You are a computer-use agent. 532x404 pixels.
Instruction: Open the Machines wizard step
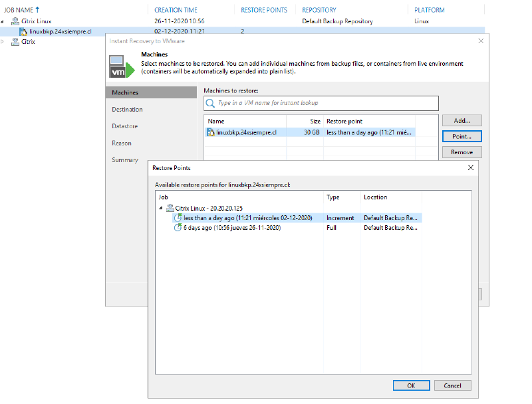pos(151,92)
